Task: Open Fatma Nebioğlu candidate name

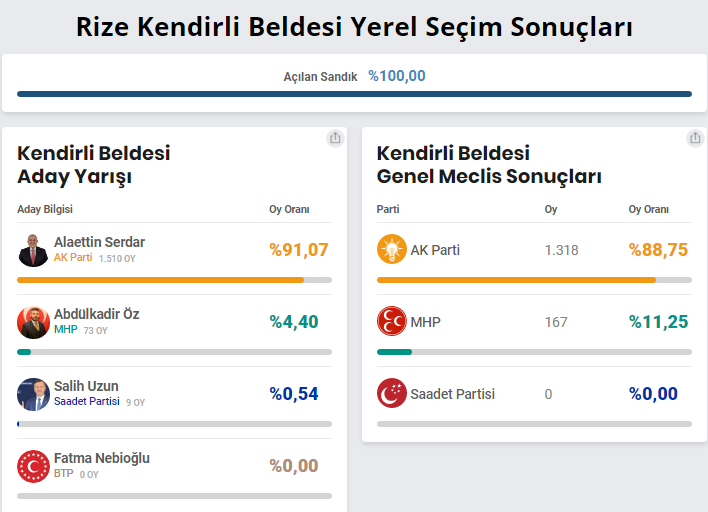Action: coord(102,458)
